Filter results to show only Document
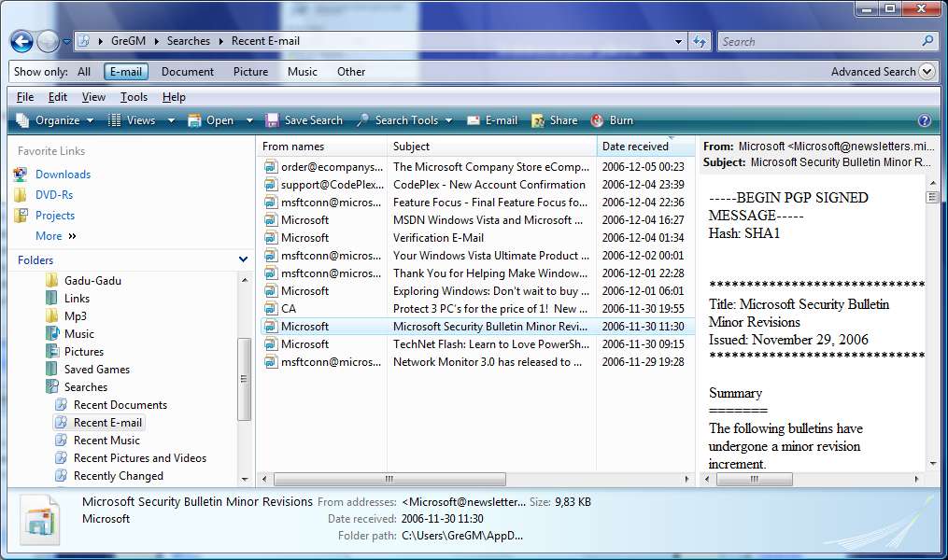Viewport: 948px width, 560px height. 188,71
